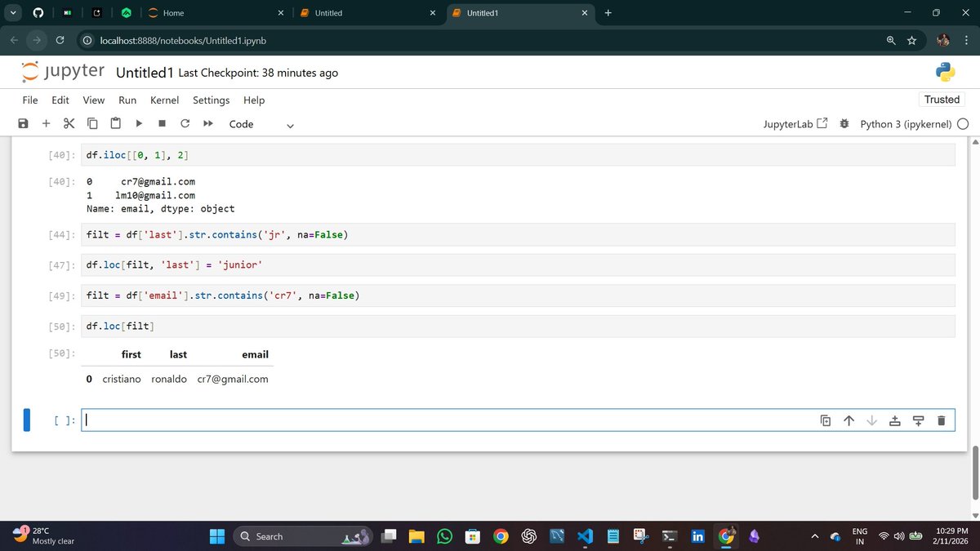980x551 pixels.
Task: Delete the active cell with the trash icon
Action: pyautogui.click(x=941, y=420)
